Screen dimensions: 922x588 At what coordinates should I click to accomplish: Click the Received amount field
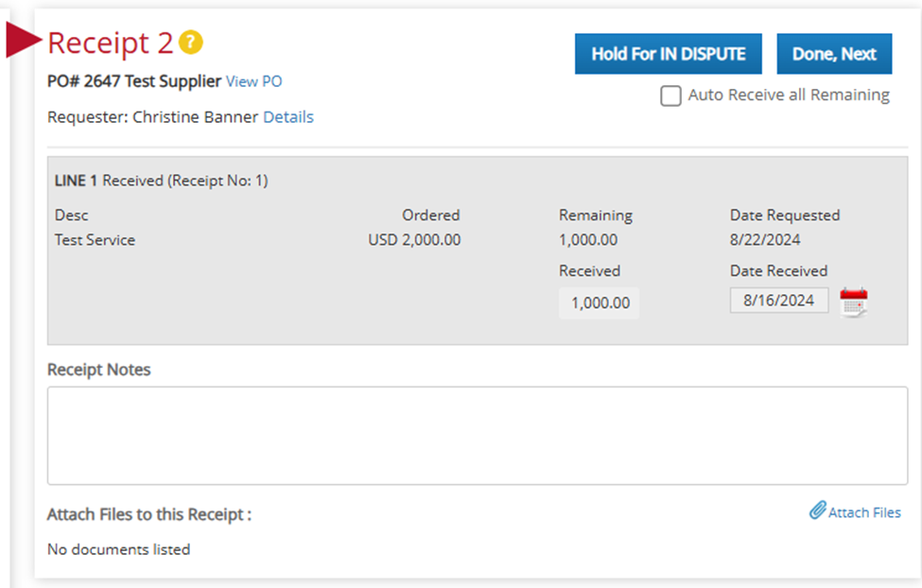coord(600,303)
